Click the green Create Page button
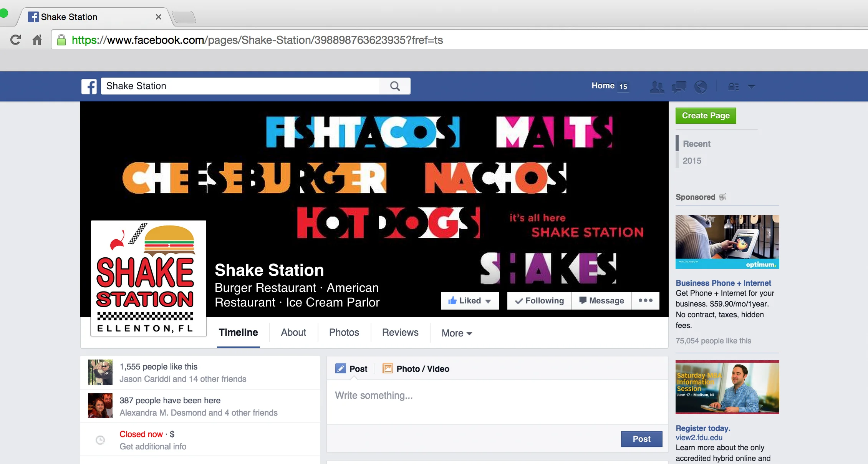 point(706,116)
